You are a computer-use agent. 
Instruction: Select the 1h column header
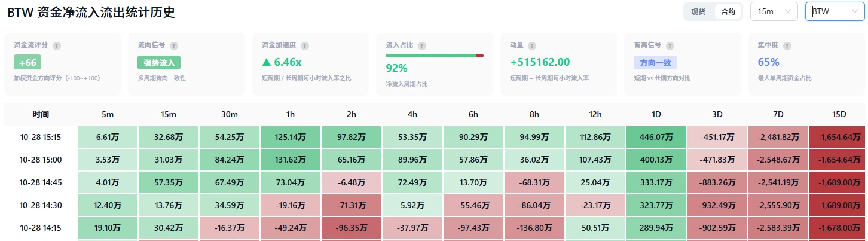pos(291,114)
